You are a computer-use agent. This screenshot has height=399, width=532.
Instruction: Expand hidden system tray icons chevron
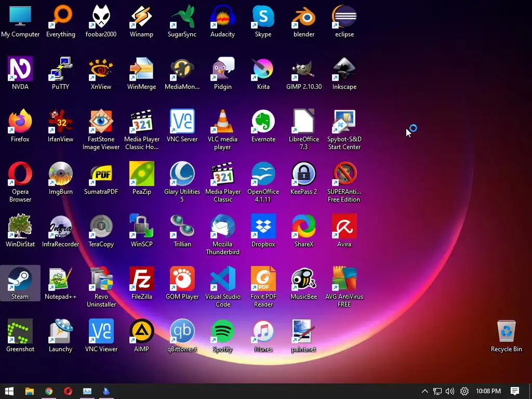pyautogui.click(x=425, y=391)
